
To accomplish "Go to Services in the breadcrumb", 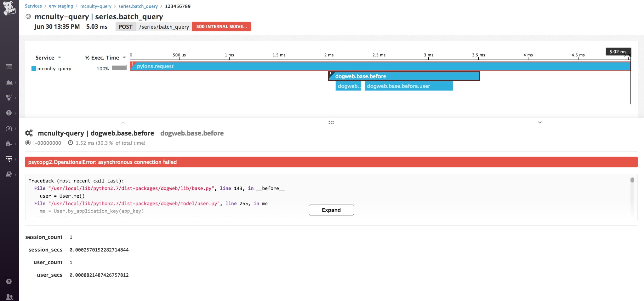I will click(x=33, y=6).
